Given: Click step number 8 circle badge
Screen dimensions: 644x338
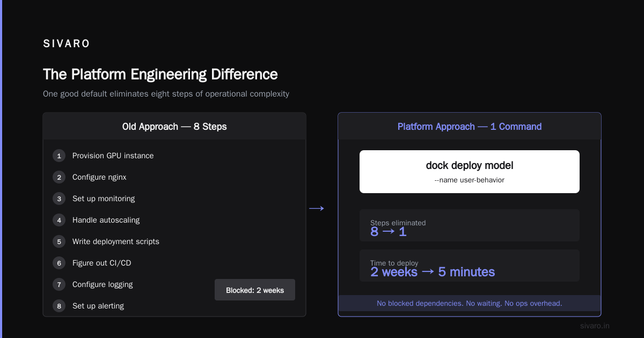Looking at the screenshot, I should tap(59, 306).
